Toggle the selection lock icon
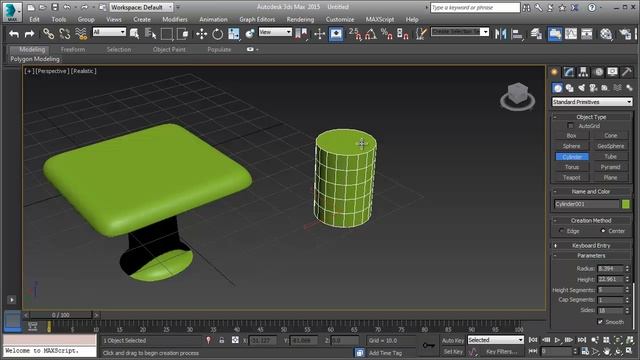 click(x=222, y=340)
